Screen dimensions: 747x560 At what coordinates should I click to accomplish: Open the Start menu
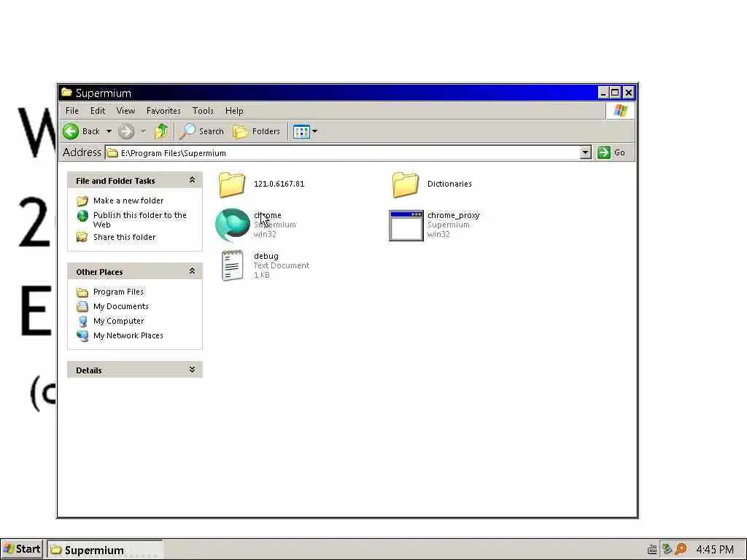22,550
